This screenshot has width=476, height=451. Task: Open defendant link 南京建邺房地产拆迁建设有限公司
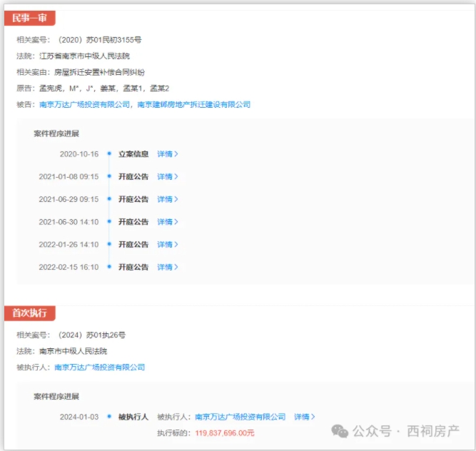click(x=193, y=104)
